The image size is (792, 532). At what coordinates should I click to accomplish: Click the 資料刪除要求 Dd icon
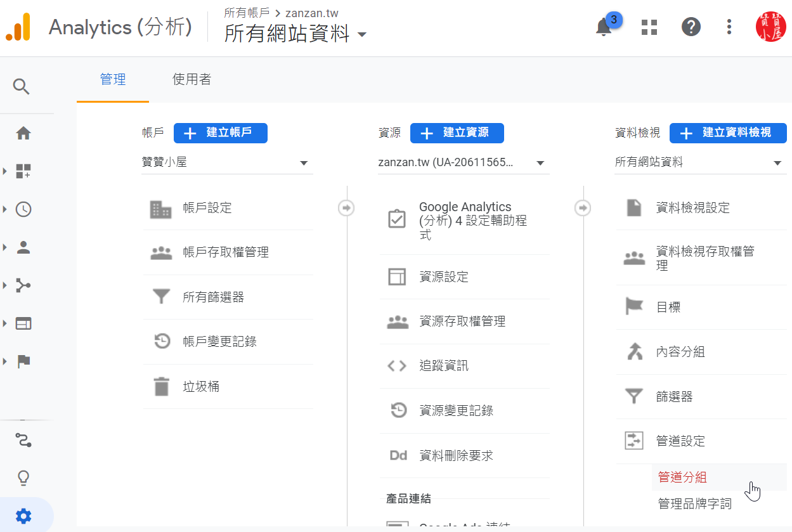(398, 455)
